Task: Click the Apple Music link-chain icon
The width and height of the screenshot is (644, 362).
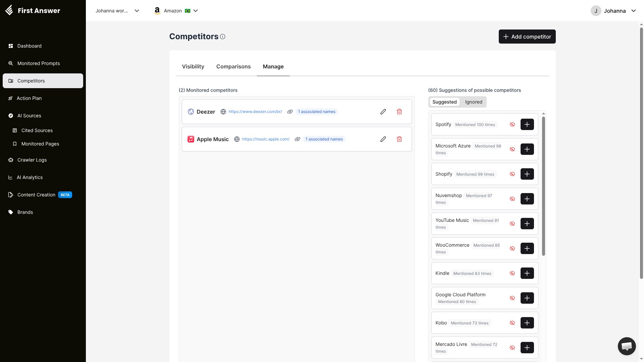Action: (x=297, y=139)
